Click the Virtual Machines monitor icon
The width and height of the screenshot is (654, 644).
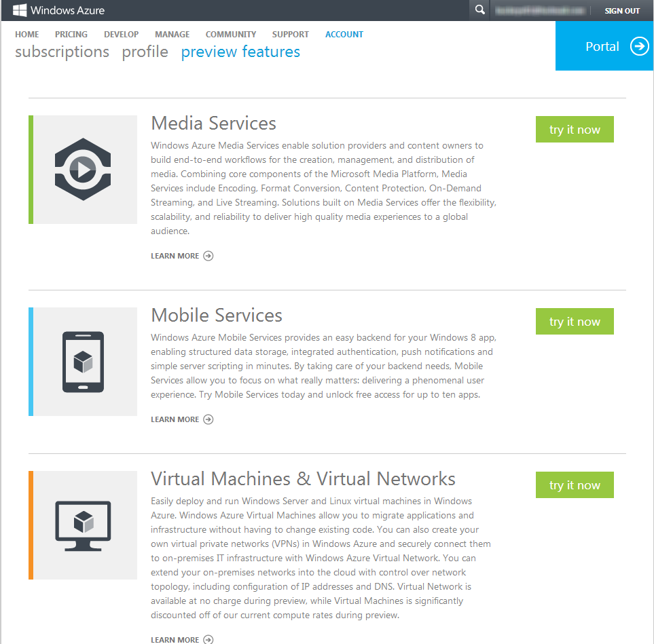click(x=83, y=526)
